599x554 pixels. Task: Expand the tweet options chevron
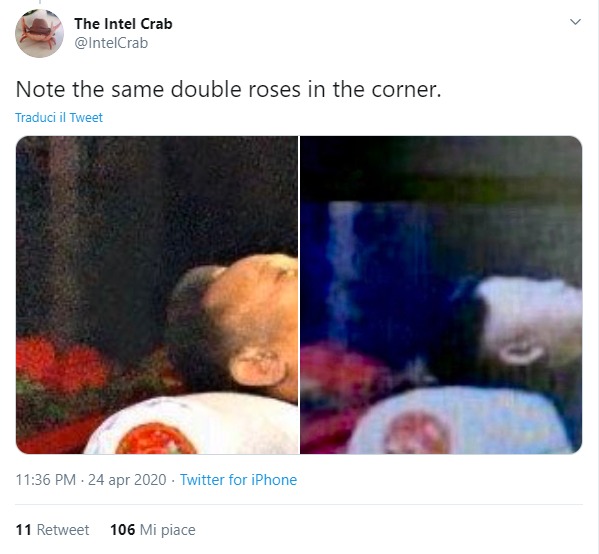coord(575,22)
